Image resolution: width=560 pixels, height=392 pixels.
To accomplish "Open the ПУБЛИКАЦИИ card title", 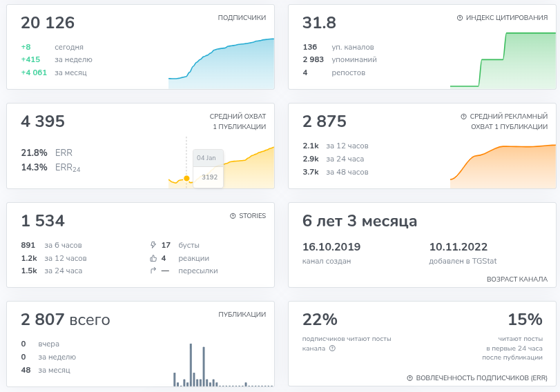I will coord(242,314).
